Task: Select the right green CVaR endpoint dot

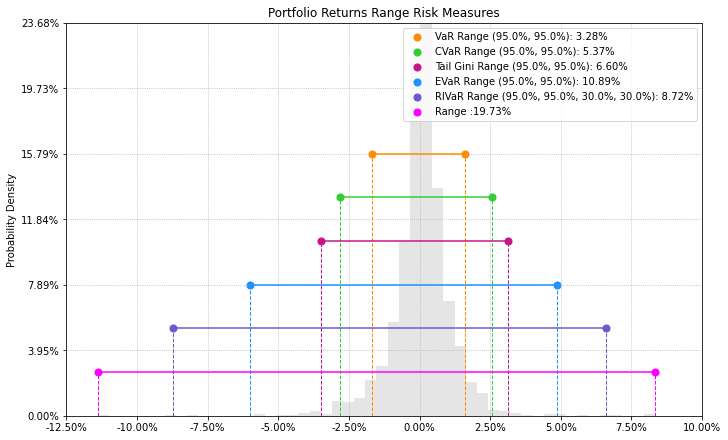Action: 493,198
